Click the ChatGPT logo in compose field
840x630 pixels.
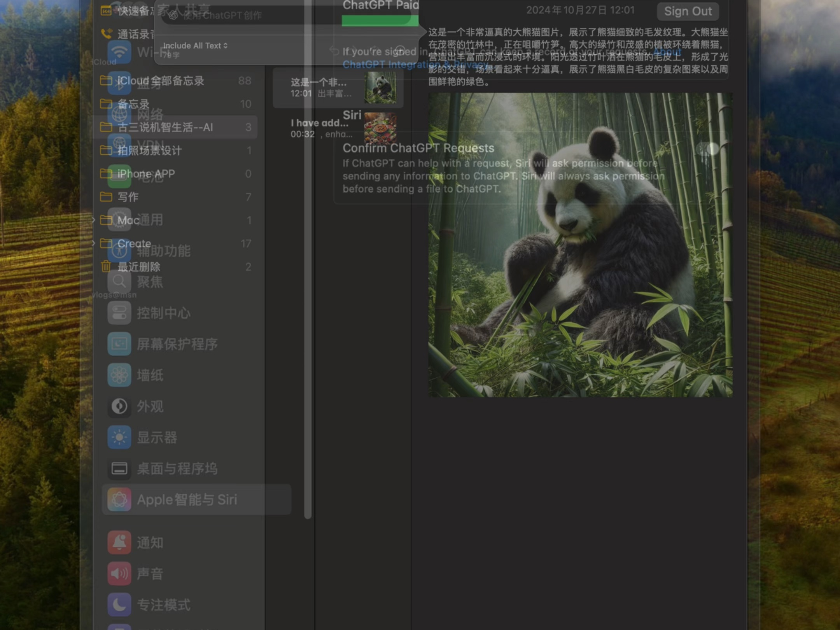[173, 15]
